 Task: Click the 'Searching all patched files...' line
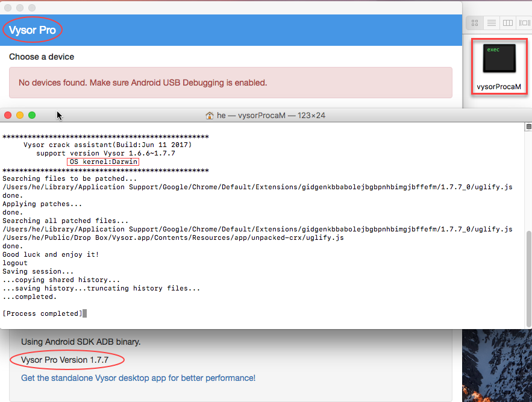tap(66, 221)
